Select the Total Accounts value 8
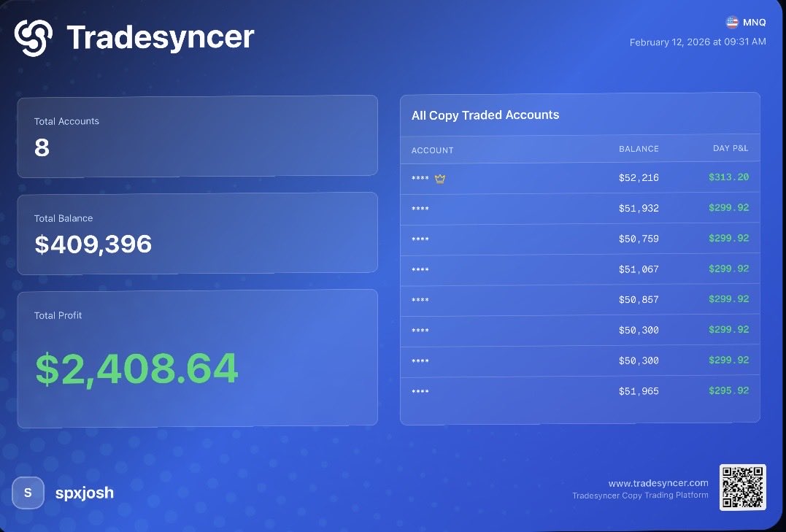 point(42,147)
